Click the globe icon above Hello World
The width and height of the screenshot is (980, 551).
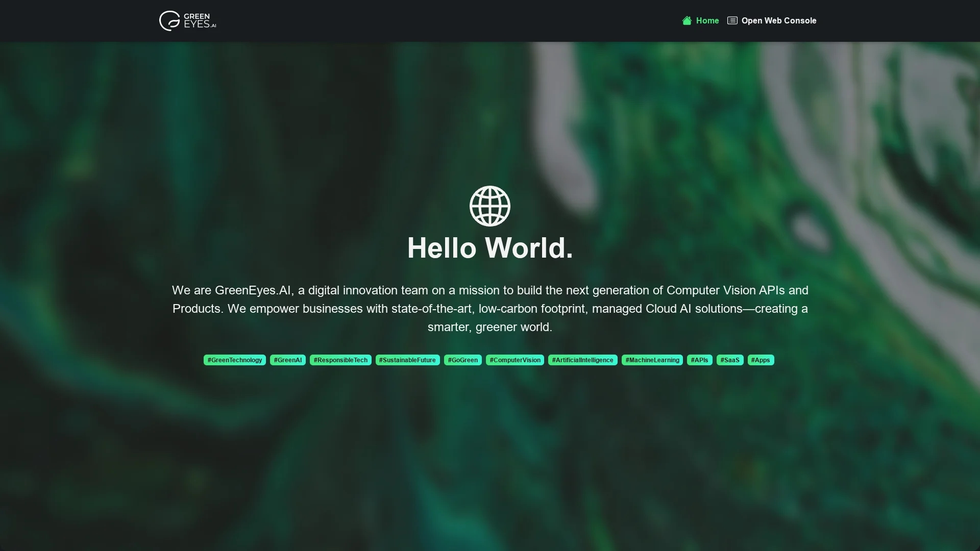[490, 206]
